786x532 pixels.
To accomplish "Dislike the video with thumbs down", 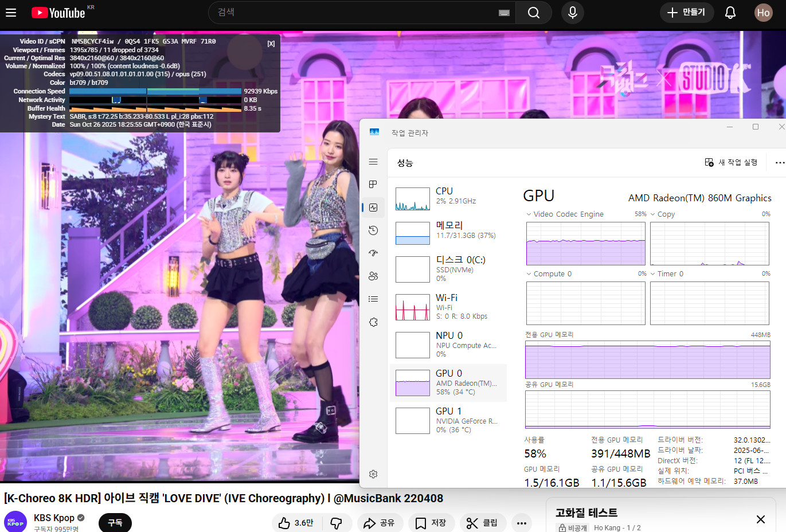I will (x=337, y=523).
